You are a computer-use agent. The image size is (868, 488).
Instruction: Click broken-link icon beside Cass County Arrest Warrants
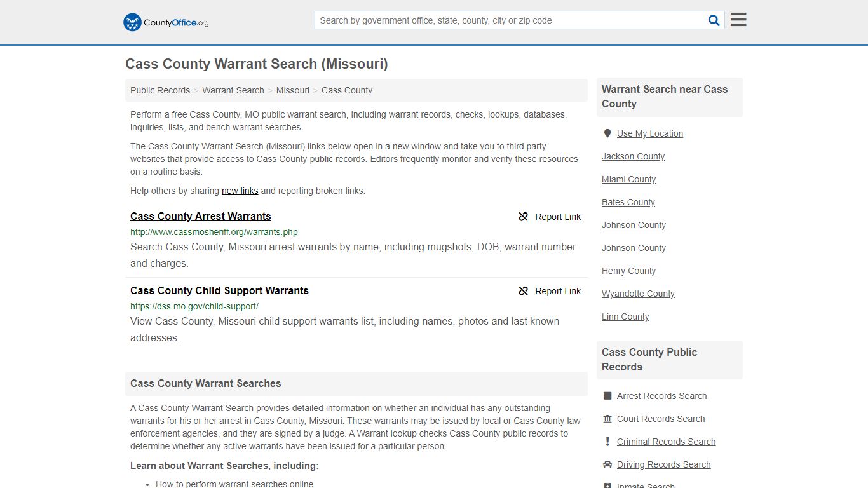[x=524, y=217]
